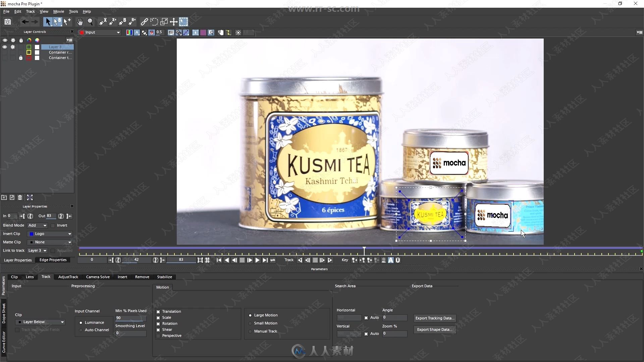Click the stabilize tool icon
This screenshot has height=362, width=644.
[x=164, y=277]
